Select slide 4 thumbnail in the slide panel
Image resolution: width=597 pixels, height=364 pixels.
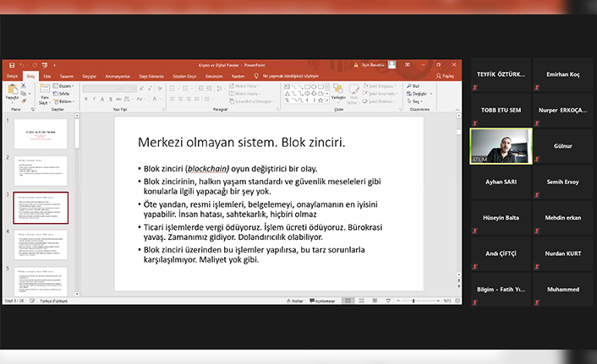tap(41, 245)
